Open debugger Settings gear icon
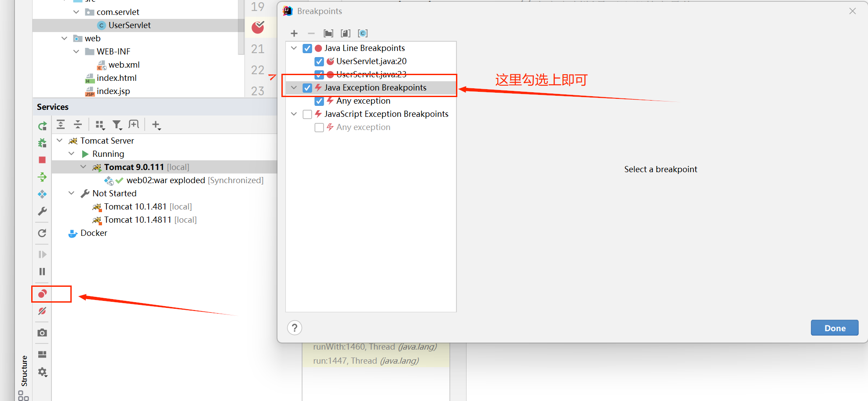 click(x=42, y=372)
